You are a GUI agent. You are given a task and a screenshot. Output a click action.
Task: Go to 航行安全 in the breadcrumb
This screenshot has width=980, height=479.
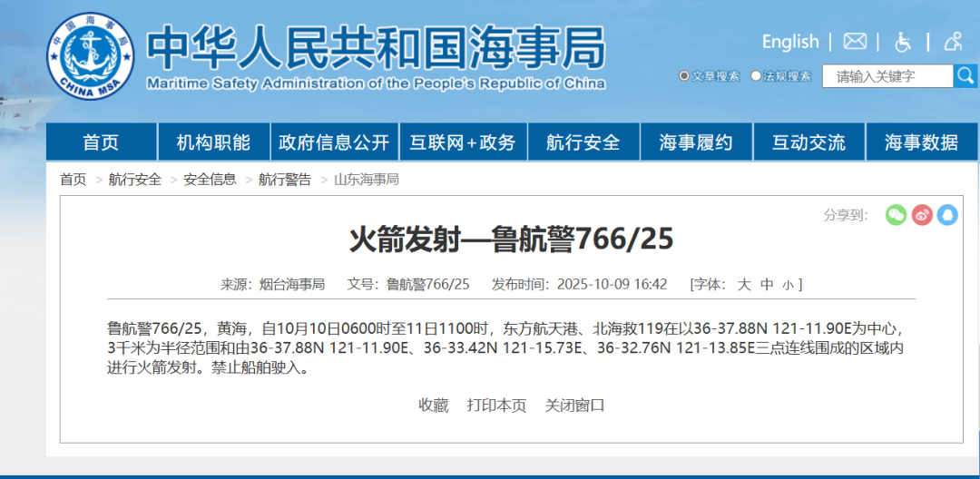tap(135, 180)
